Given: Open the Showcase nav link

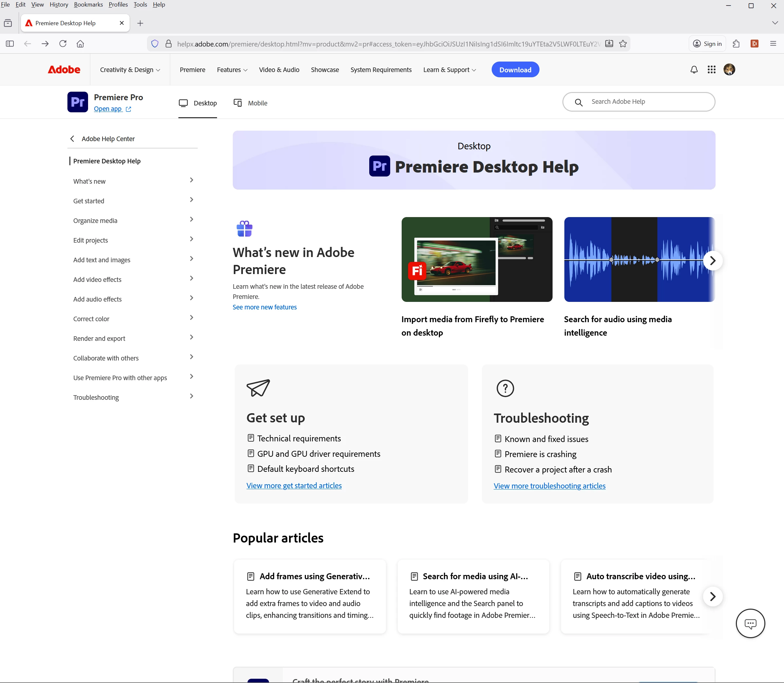Looking at the screenshot, I should tap(325, 70).
